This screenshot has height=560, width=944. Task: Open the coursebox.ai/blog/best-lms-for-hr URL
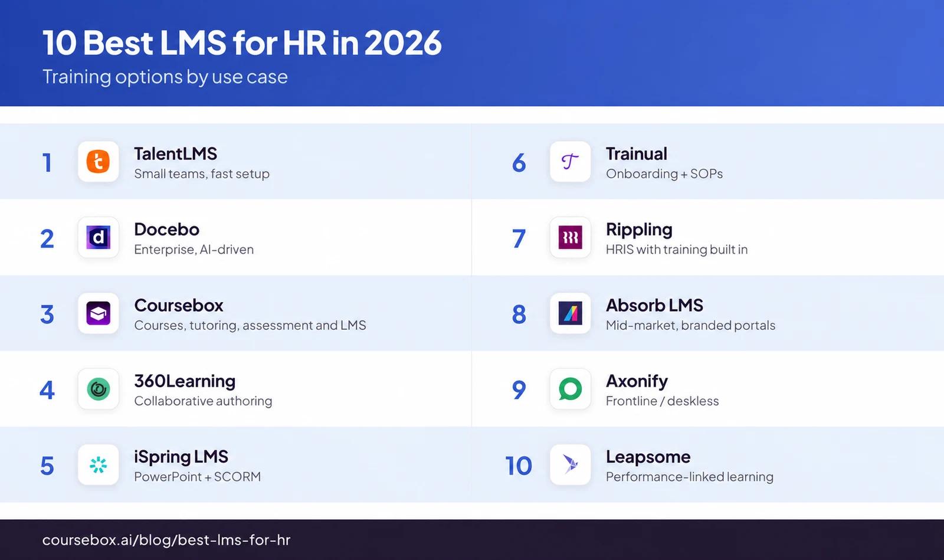166,540
